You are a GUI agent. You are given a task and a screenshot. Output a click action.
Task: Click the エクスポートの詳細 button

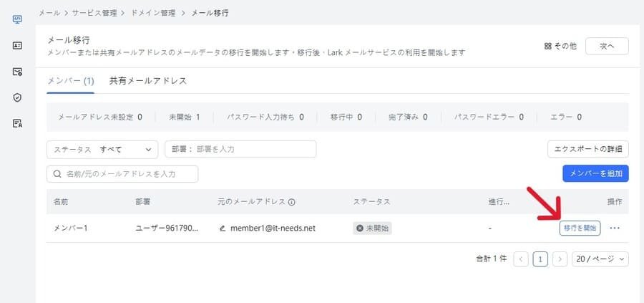pos(587,149)
